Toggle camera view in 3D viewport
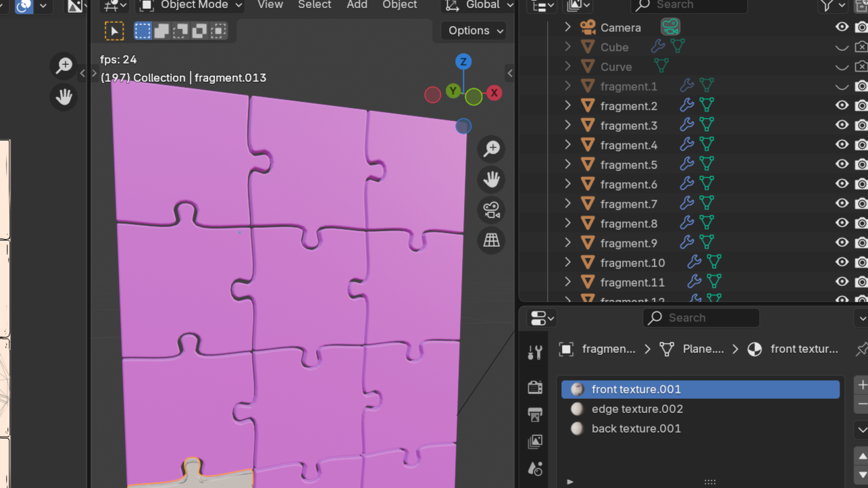 491,210
